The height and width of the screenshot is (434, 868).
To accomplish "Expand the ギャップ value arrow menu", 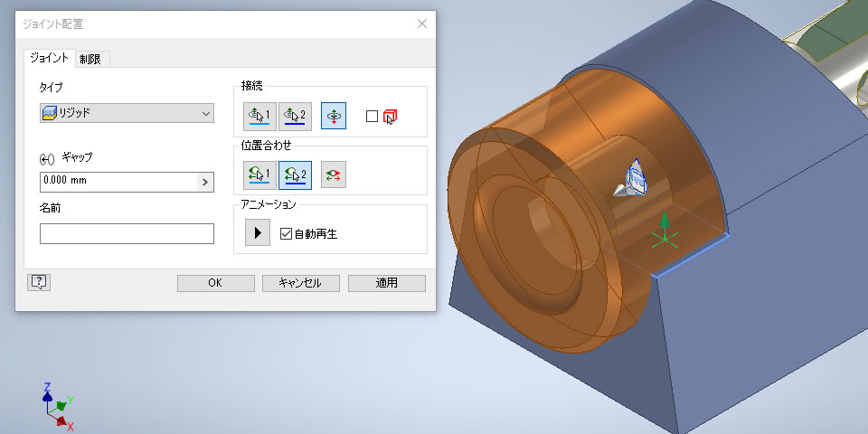I will (x=205, y=182).
